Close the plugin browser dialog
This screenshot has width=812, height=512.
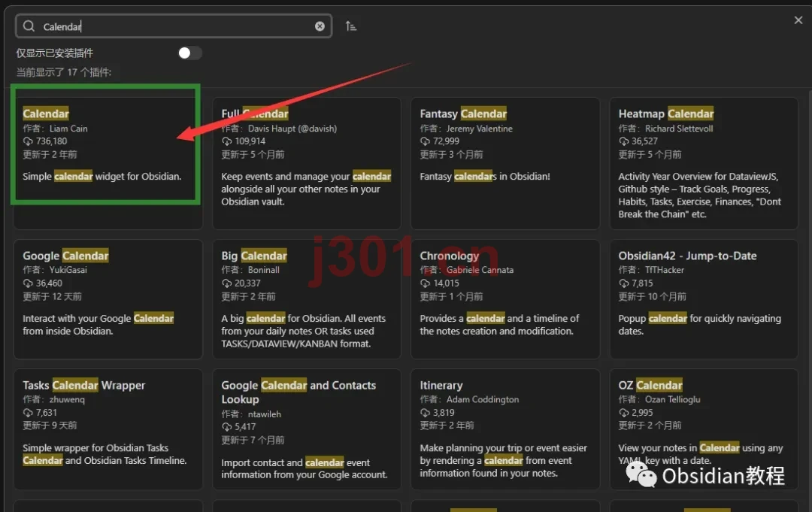click(798, 20)
